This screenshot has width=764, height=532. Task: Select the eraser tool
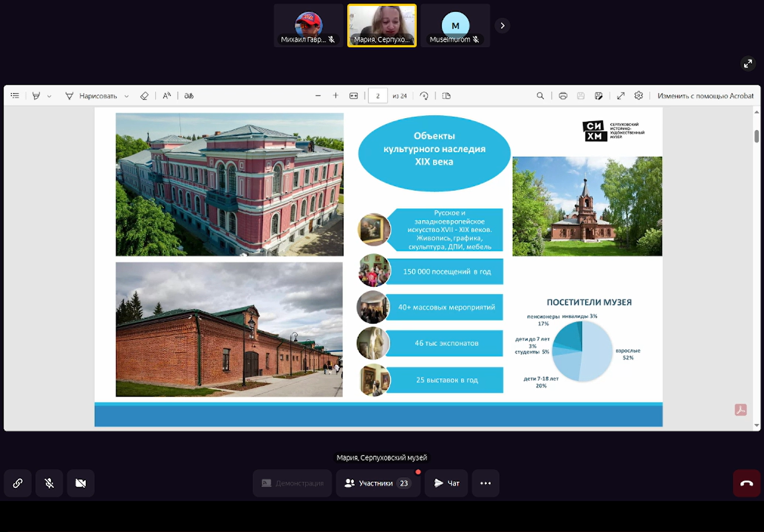click(144, 96)
